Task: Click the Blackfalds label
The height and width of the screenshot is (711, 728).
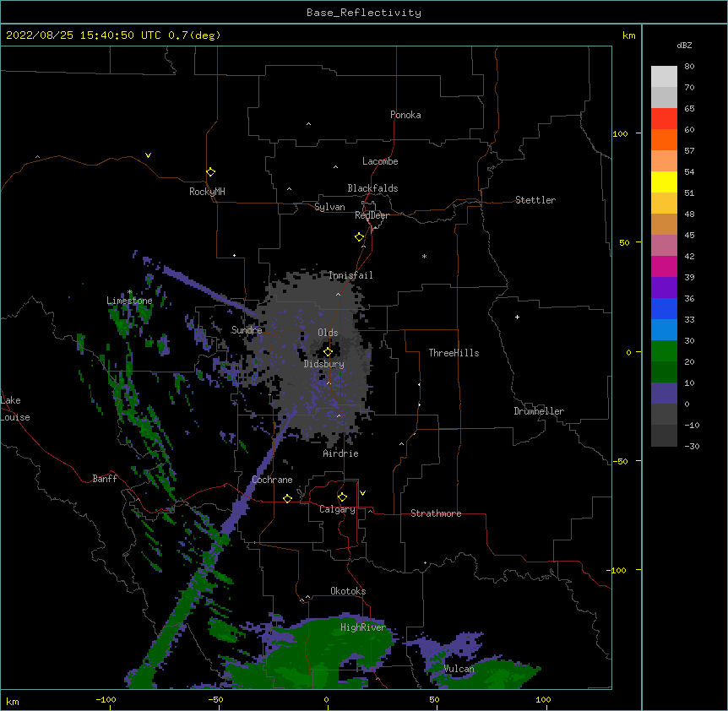Action: tap(372, 188)
